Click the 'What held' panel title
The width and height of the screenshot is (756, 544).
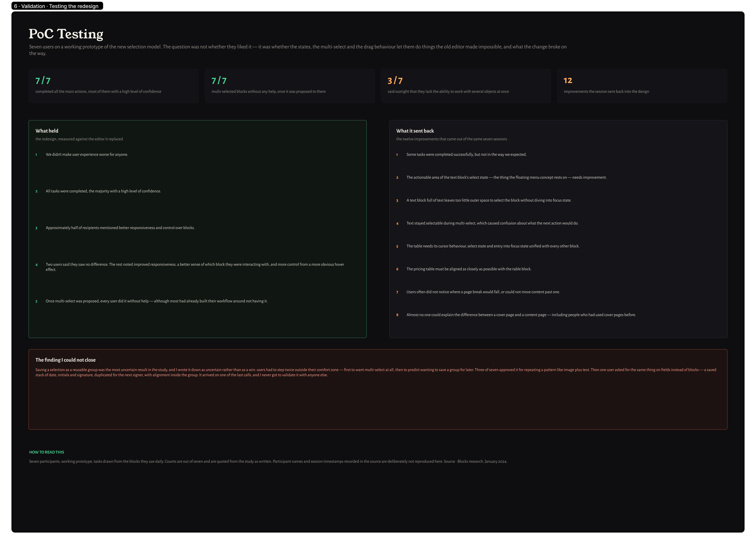point(47,131)
